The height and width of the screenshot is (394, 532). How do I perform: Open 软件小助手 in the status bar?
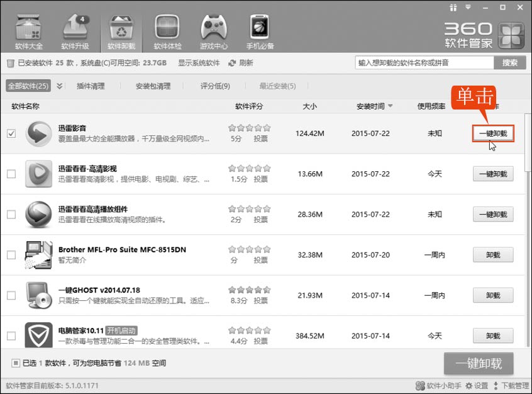[x=438, y=386]
